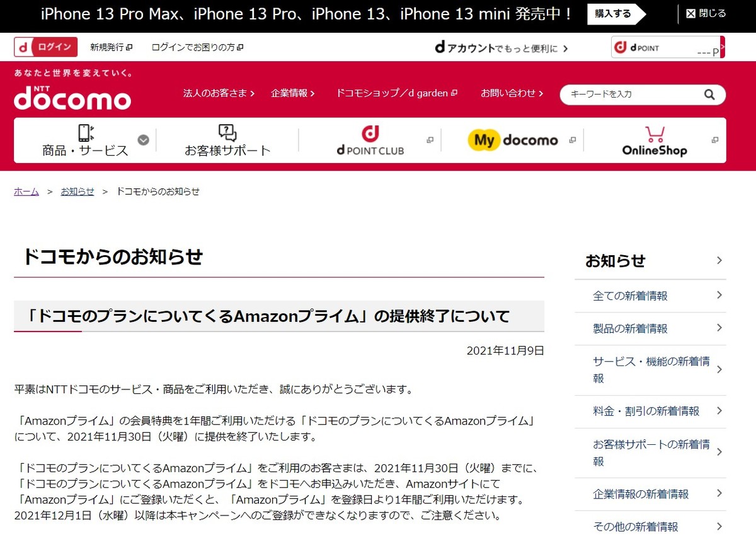Click the 商品・サービス phone icon
The width and height of the screenshot is (756, 540).
85,132
